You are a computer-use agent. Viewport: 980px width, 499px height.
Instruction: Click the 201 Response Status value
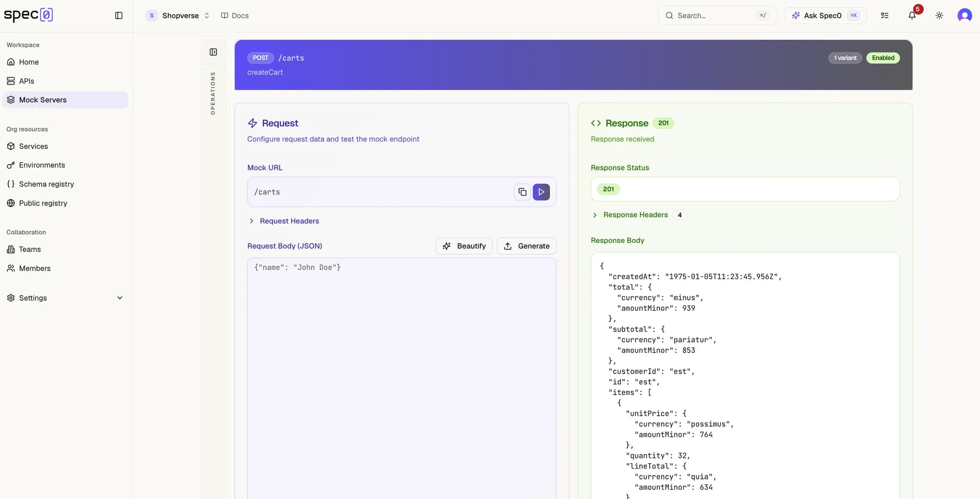pos(609,189)
